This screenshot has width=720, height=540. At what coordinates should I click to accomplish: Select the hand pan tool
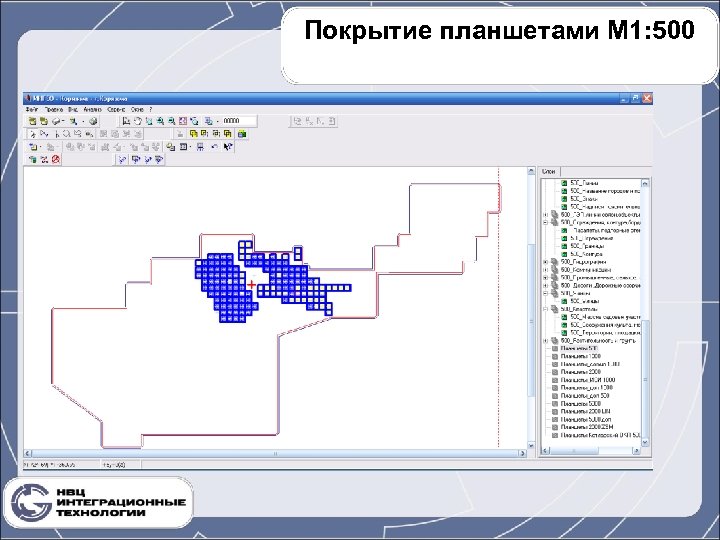coord(138,121)
